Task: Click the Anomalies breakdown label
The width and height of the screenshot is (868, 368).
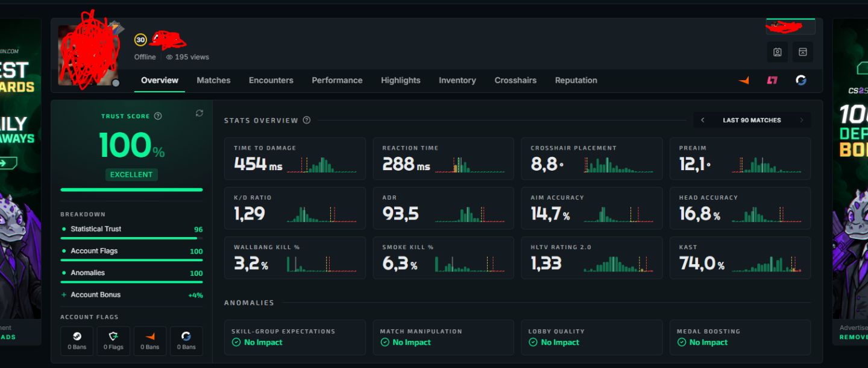Action: [88, 273]
